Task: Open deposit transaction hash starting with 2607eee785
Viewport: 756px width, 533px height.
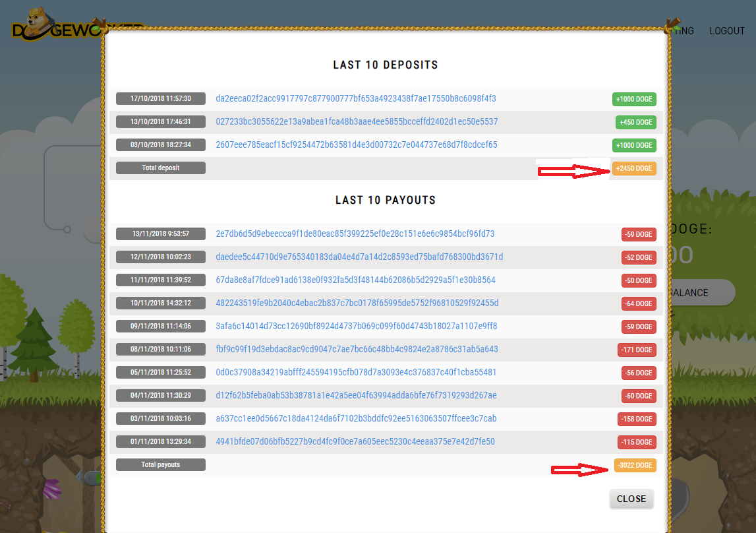Action: 356,145
